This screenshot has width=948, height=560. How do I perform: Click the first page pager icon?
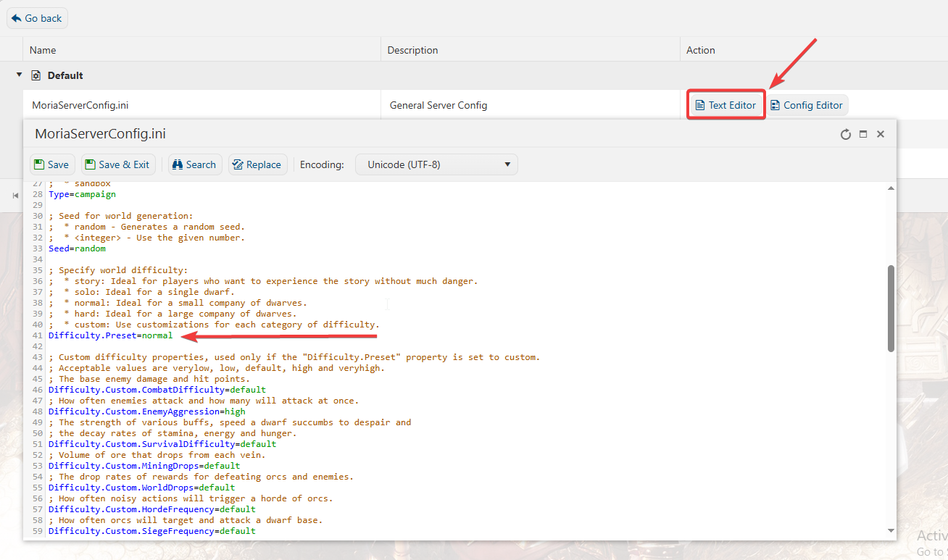(x=15, y=196)
